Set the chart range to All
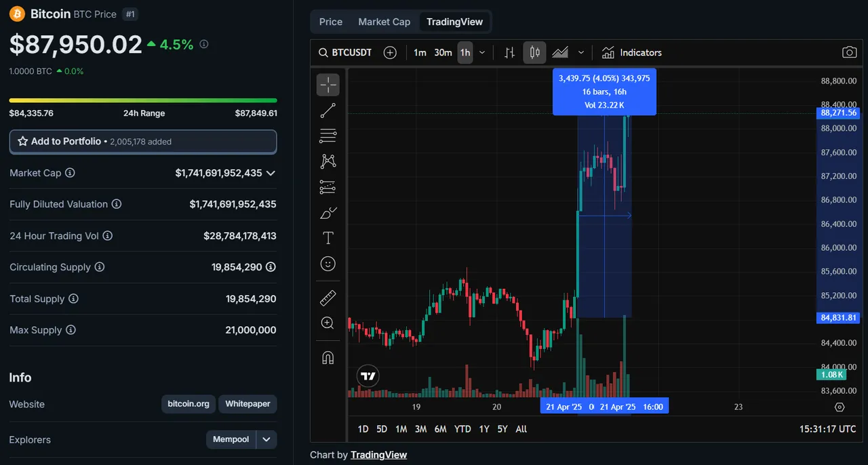Viewport: 868px width, 465px height. click(521, 429)
